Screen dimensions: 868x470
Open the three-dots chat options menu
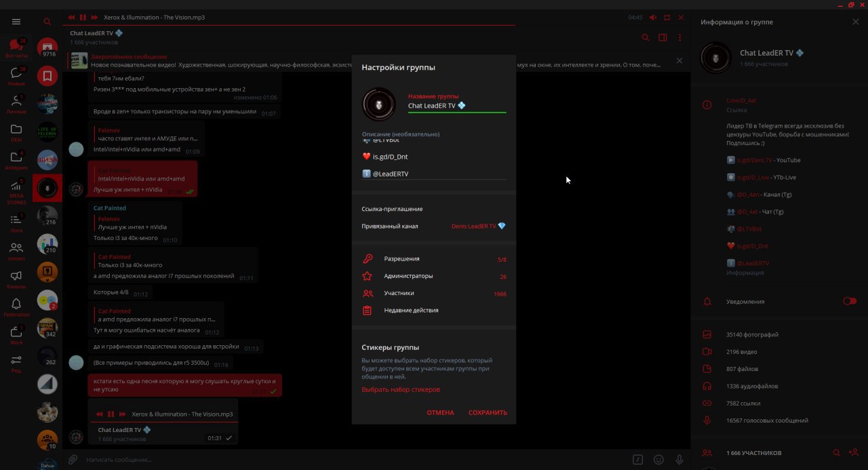point(680,37)
